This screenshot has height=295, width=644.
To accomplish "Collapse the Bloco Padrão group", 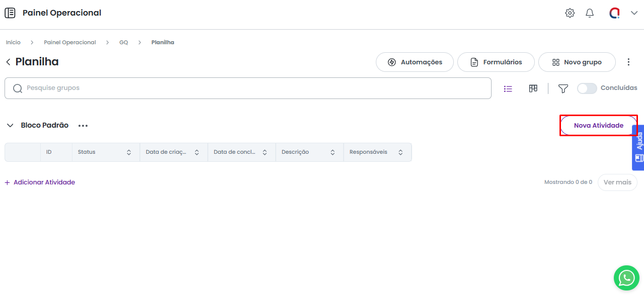I will coord(10,126).
